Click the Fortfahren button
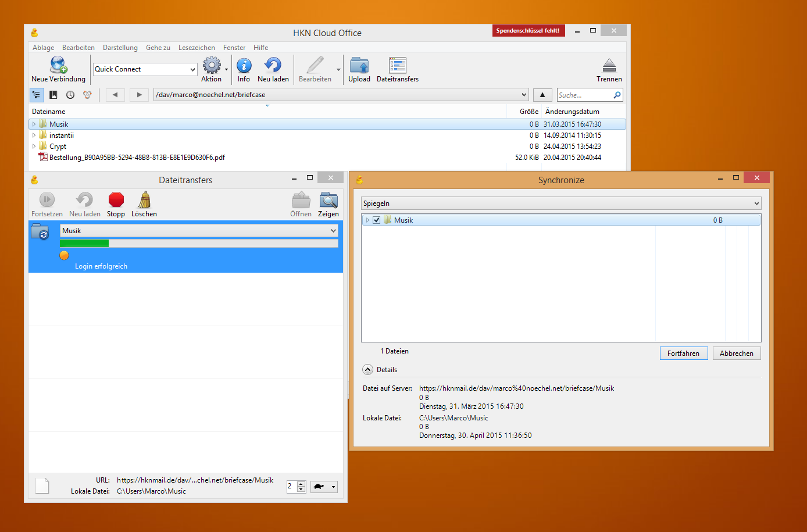807x532 pixels. [683, 354]
